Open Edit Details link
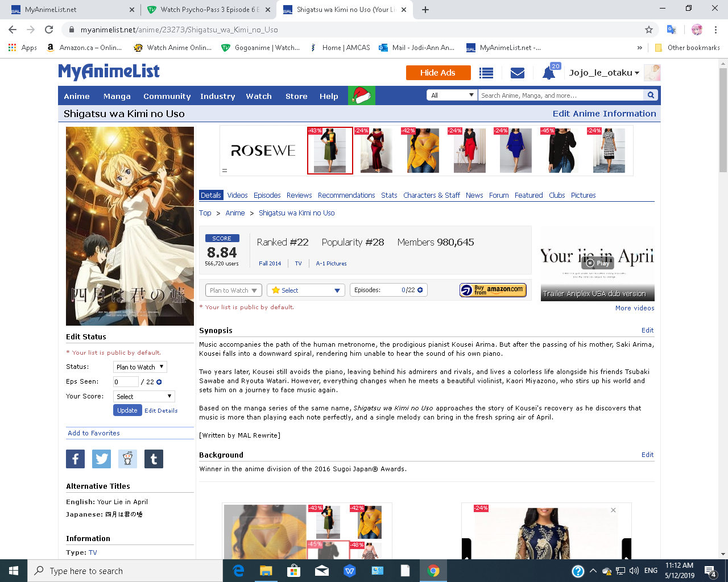Viewport: 728px width, 582px height. coord(161,410)
